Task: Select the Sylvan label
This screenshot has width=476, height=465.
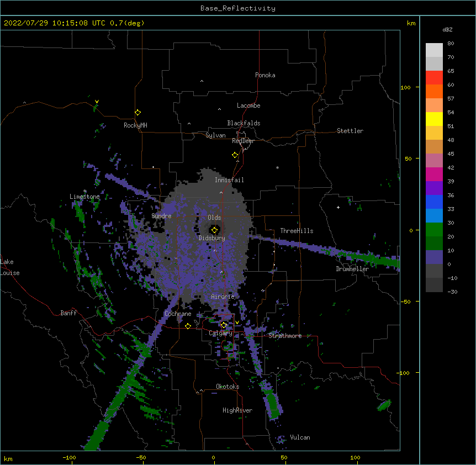Action: (215, 135)
